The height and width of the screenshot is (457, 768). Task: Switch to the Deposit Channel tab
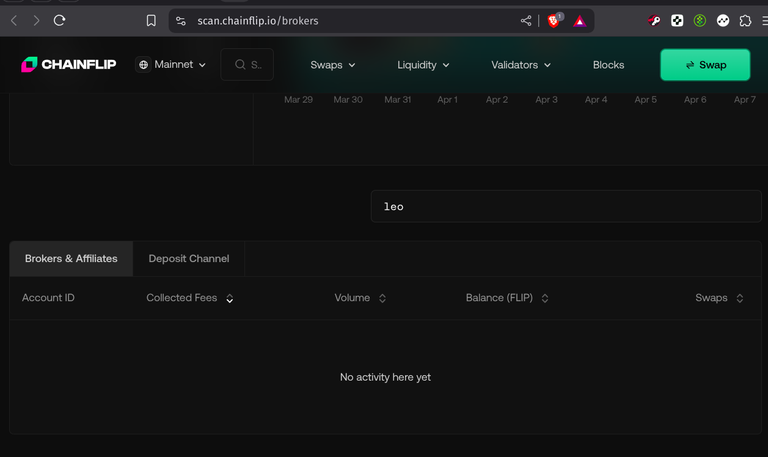click(x=189, y=259)
